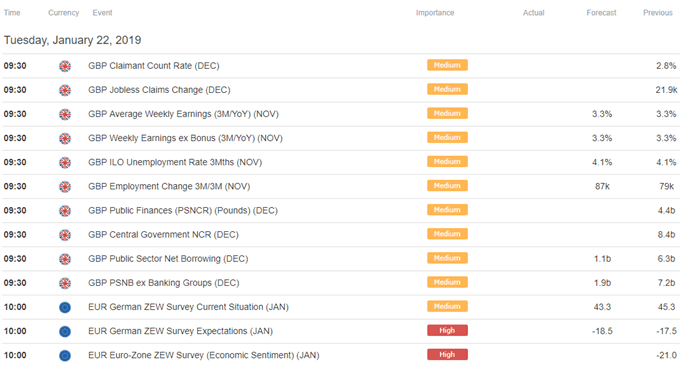Sort by the Event column header
The height and width of the screenshot is (365, 680).
(102, 13)
